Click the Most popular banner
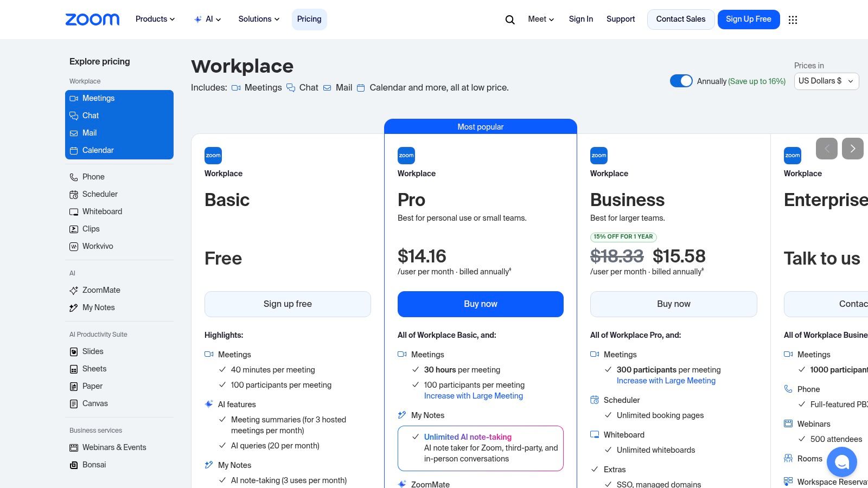Screen dimensions: 868x488 pos(481,127)
